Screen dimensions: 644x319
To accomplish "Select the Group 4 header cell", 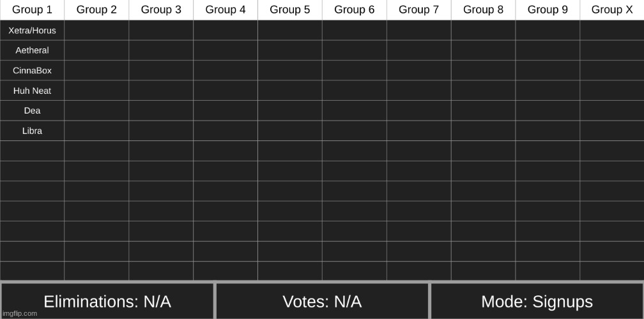I will pos(226,10).
